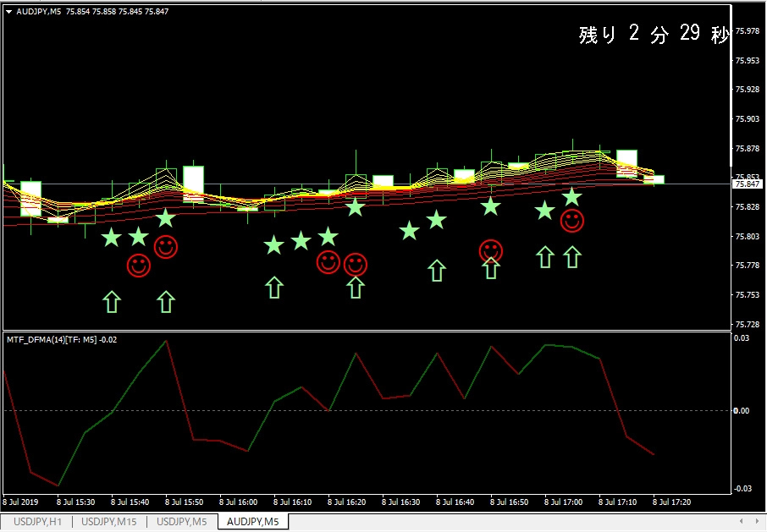This screenshot has width=767, height=532.
Task: Click the 0.03 indicator scale value
Action: tap(742, 338)
